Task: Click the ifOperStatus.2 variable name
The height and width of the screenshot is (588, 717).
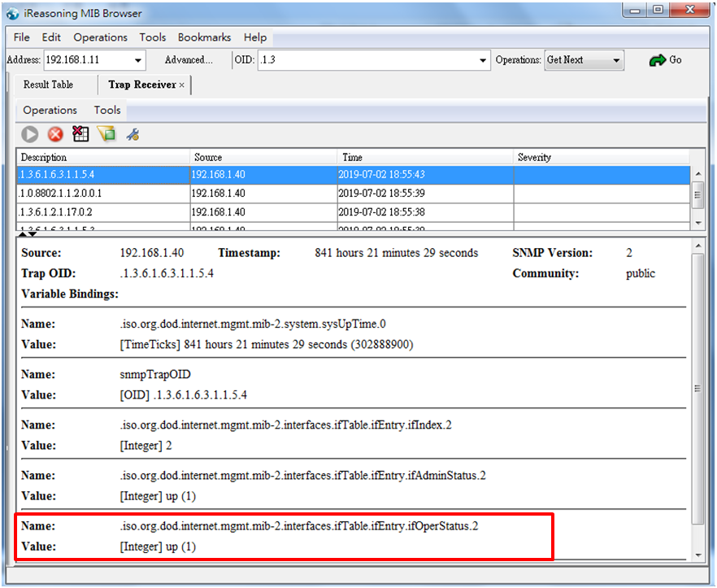Action: [x=299, y=526]
